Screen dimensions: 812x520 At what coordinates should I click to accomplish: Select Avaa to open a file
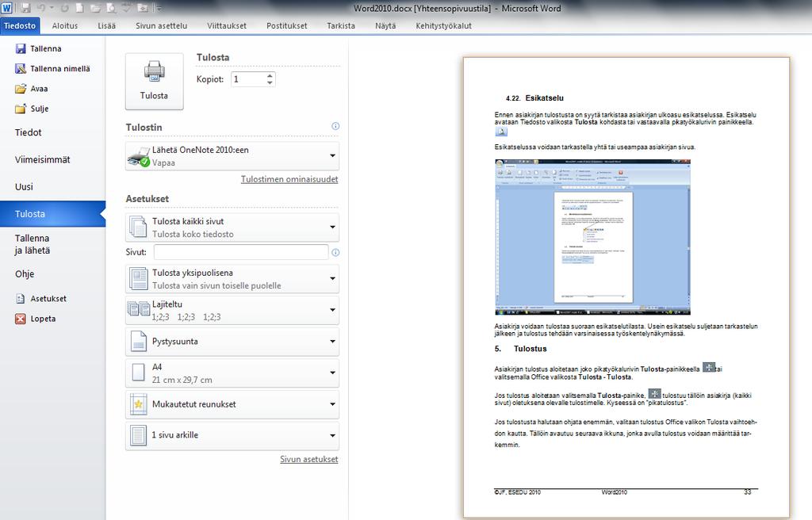click(x=32, y=89)
